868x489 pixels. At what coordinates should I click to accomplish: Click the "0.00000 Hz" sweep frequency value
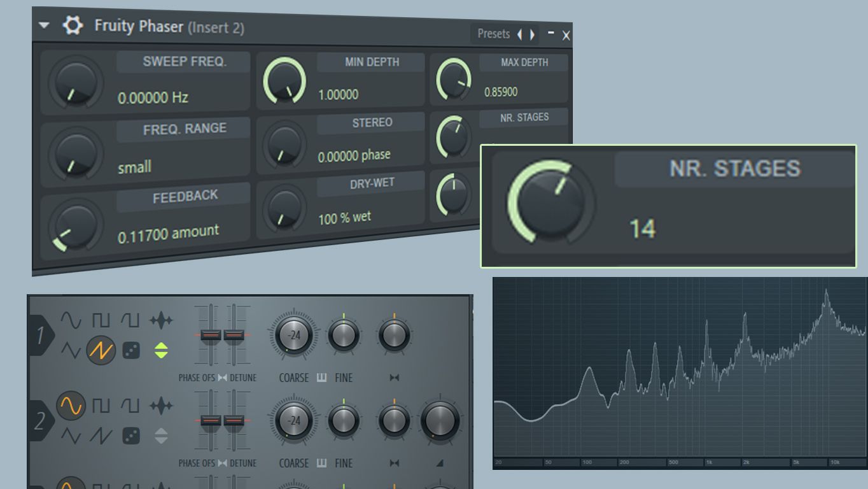point(153,97)
